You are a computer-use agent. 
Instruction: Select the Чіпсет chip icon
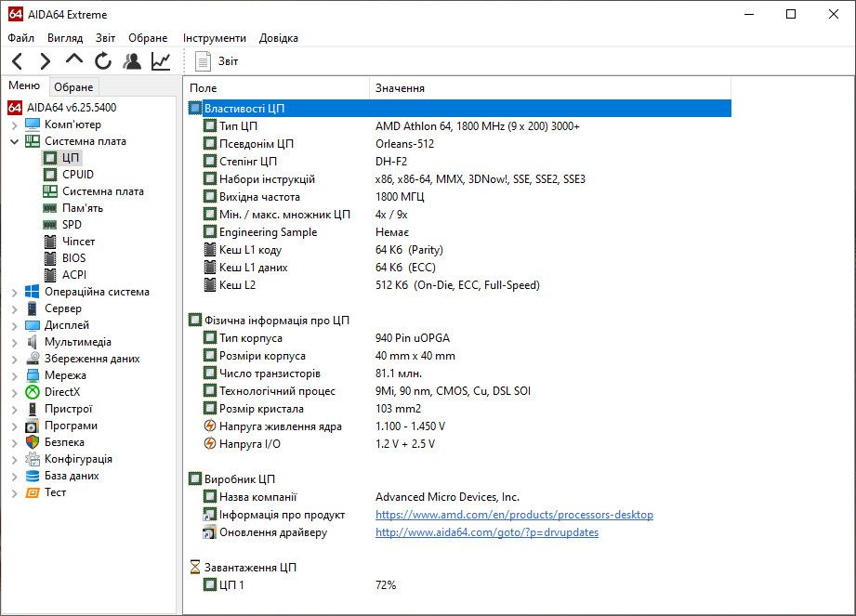coord(50,242)
